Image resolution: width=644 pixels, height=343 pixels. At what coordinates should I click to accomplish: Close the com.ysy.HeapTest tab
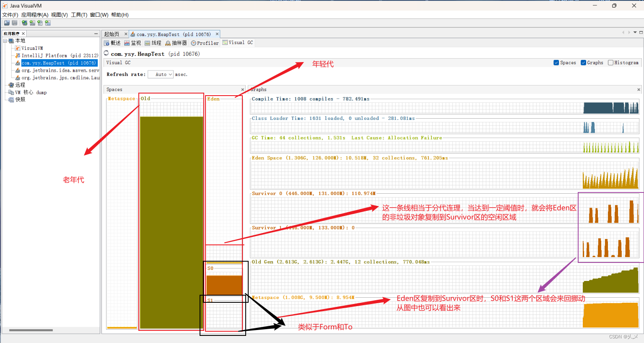pos(217,34)
